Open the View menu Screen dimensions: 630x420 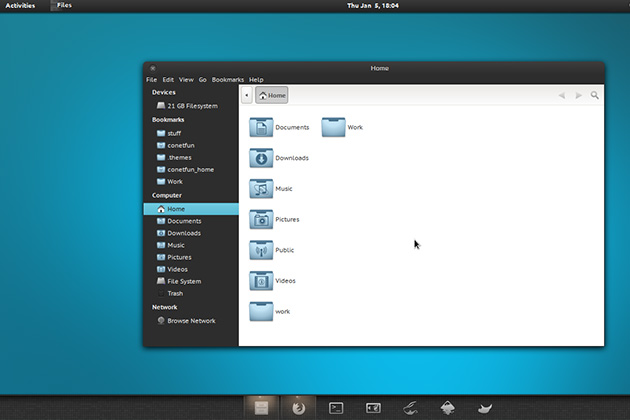point(186,80)
